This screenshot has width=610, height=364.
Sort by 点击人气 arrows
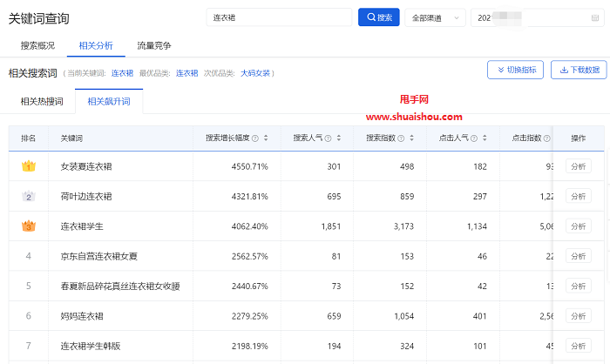click(485, 138)
